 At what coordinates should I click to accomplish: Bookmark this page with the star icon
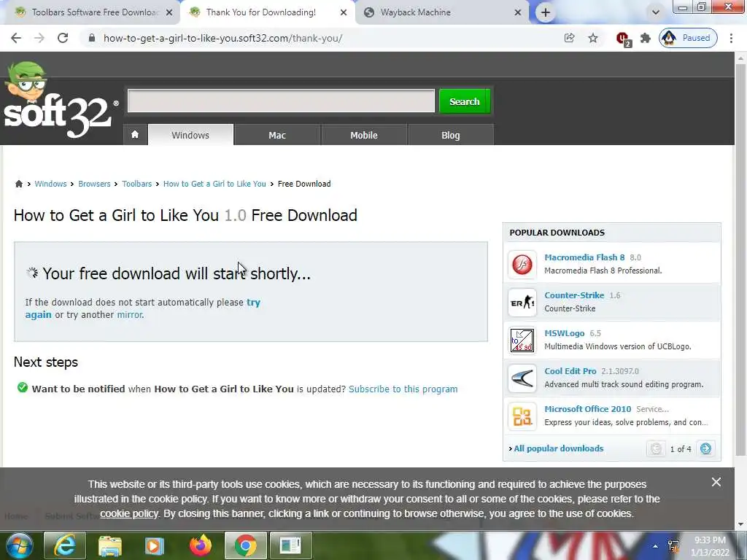[592, 38]
